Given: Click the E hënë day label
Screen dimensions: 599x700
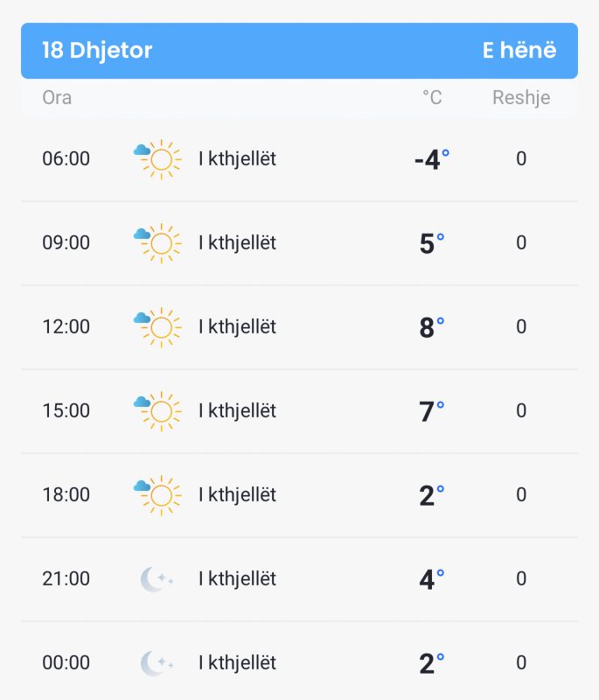Looking at the screenshot, I should (x=519, y=50).
